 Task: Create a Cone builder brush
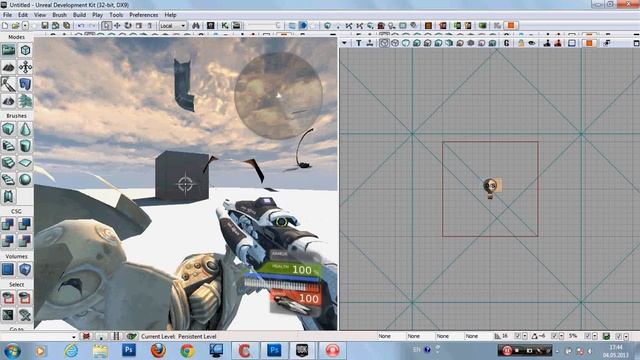(x=25, y=129)
